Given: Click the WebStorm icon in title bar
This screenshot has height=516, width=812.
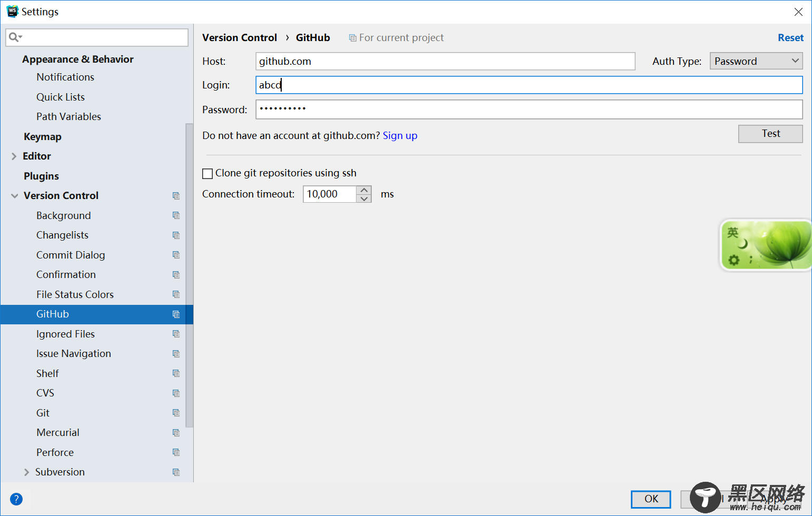Looking at the screenshot, I should point(12,12).
